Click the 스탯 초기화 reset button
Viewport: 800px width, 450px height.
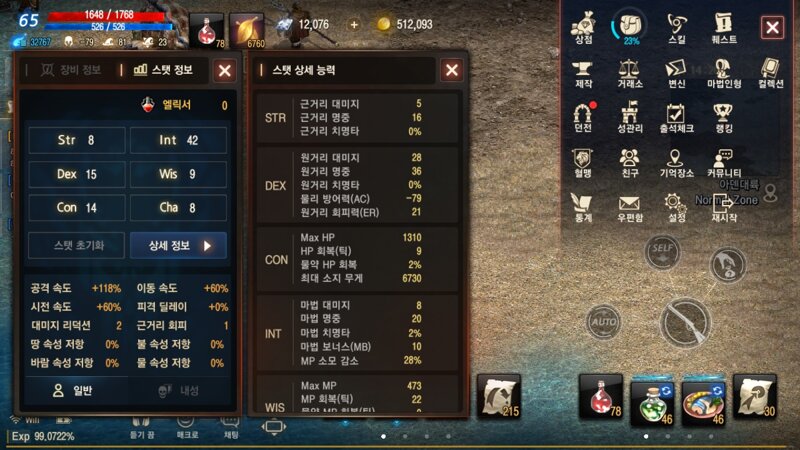pos(77,245)
